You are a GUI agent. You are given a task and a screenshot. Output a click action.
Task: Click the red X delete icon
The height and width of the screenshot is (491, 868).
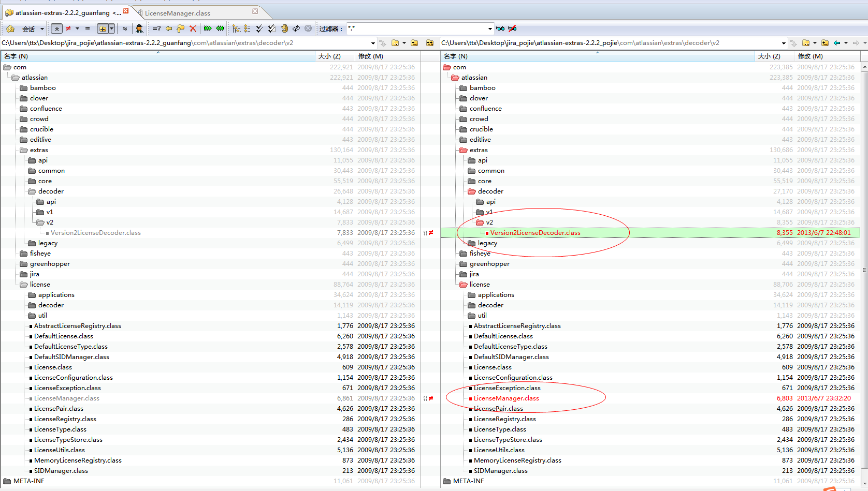(193, 28)
